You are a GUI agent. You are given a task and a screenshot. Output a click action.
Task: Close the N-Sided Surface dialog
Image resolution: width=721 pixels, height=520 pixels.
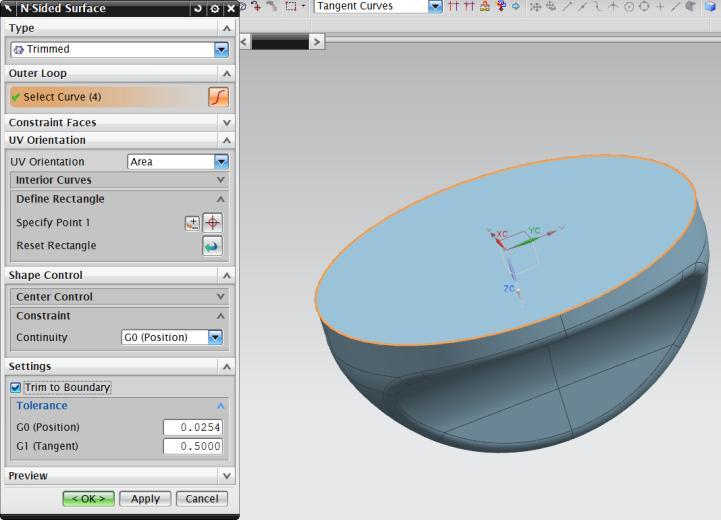(x=231, y=8)
